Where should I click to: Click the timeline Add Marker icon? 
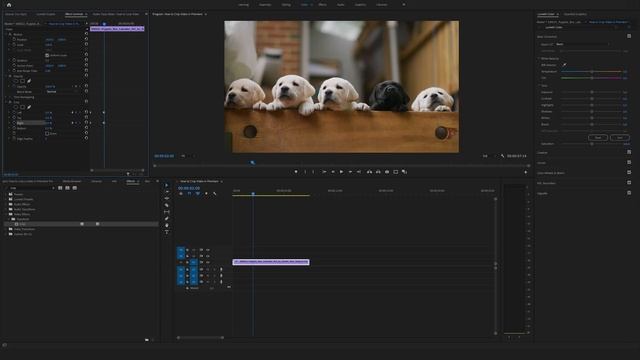(206, 193)
